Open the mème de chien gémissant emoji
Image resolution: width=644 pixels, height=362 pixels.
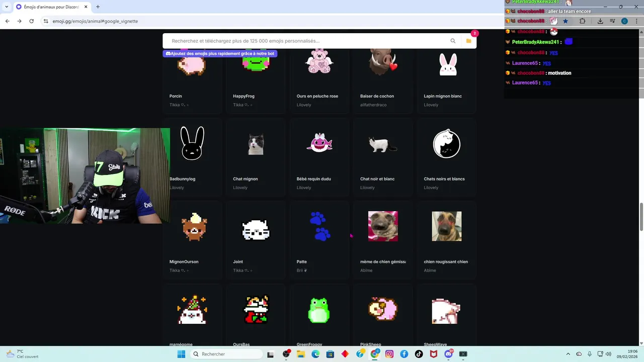tap(383, 226)
